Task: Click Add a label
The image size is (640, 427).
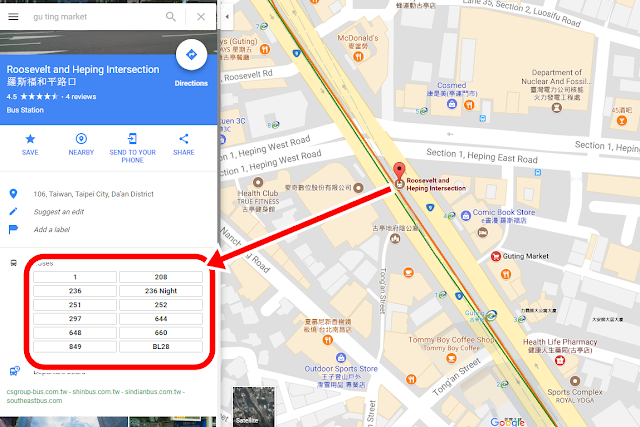Action: point(52,229)
